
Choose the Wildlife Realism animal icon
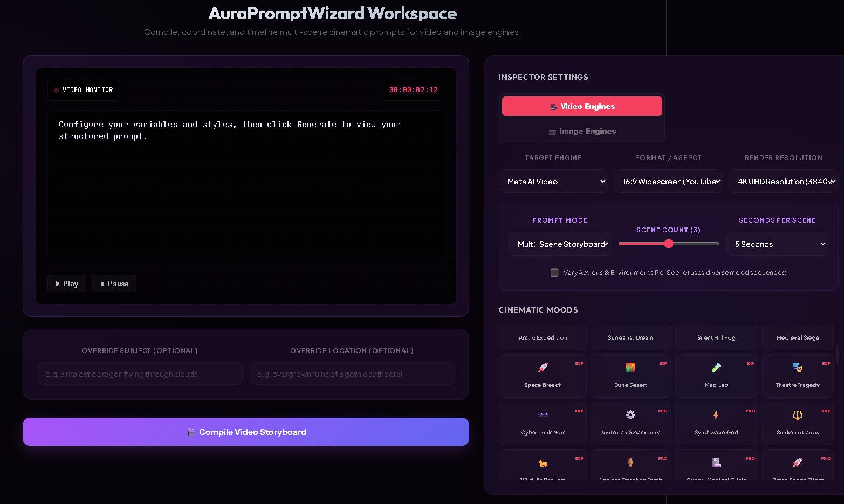point(543,462)
